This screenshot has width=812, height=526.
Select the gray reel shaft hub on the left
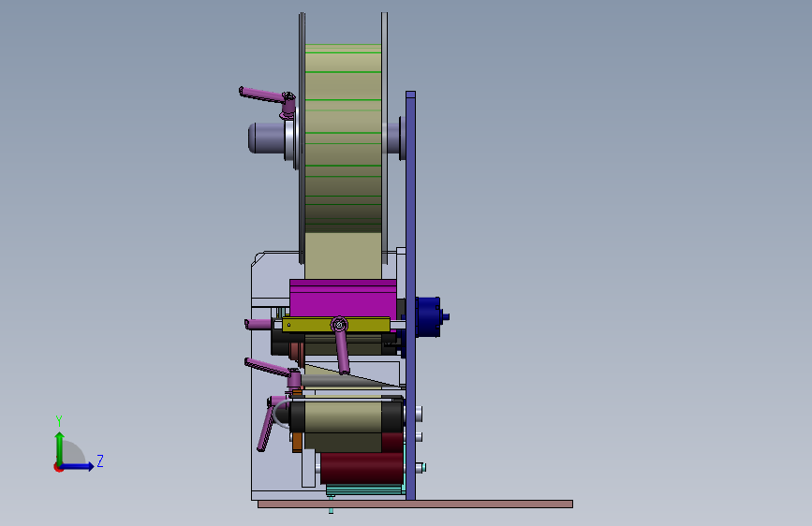(266, 138)
